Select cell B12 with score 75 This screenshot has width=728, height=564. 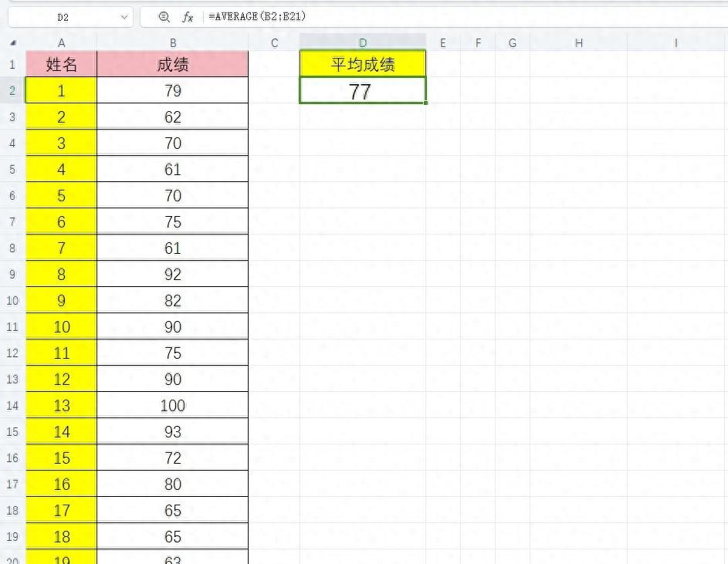pos(173,353)
